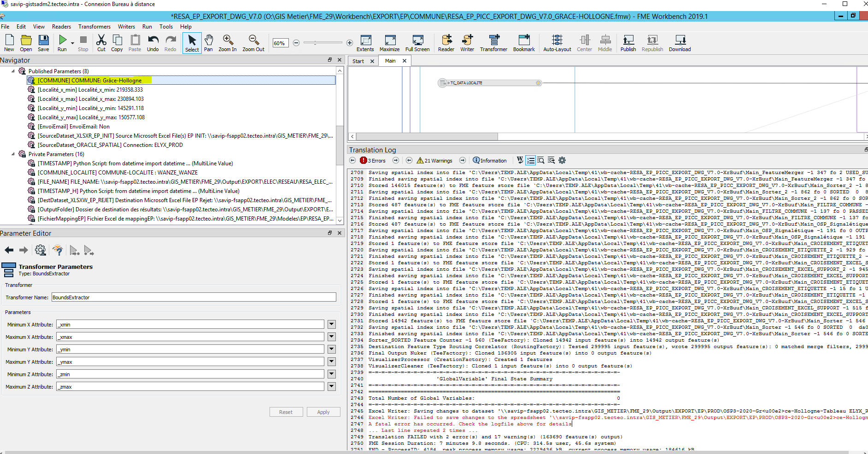The height and width of the screenshot is (454, 868).
Task: Publish workspace to FME Server
Action: click(628, 43)
